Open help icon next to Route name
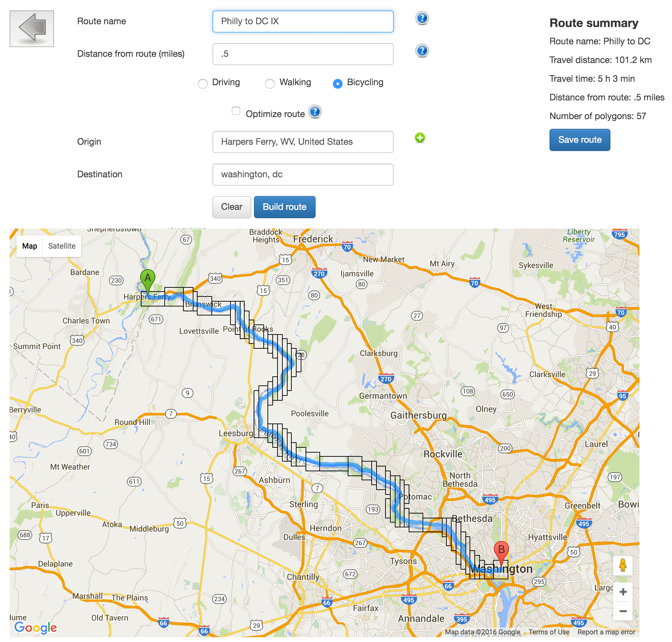 pos(422,18)
